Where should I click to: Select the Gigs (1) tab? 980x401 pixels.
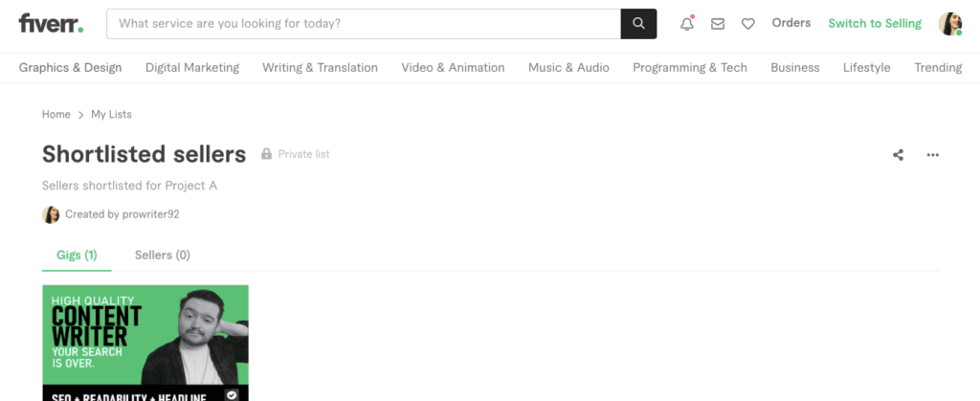click(77, 255)
